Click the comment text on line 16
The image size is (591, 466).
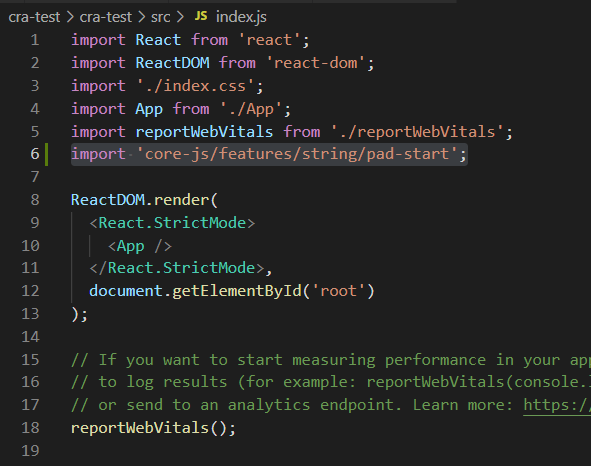(x=331, y=382)
